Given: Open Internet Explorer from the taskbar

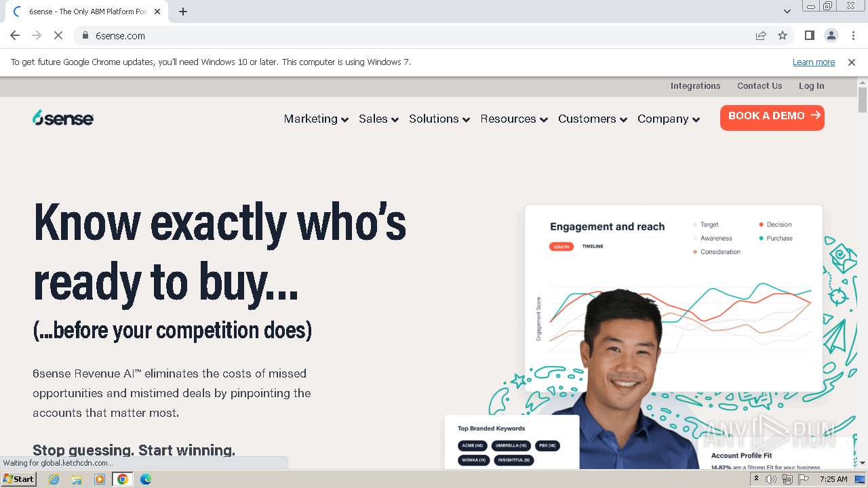Looking at the screenshot, I should pos(54,479).
